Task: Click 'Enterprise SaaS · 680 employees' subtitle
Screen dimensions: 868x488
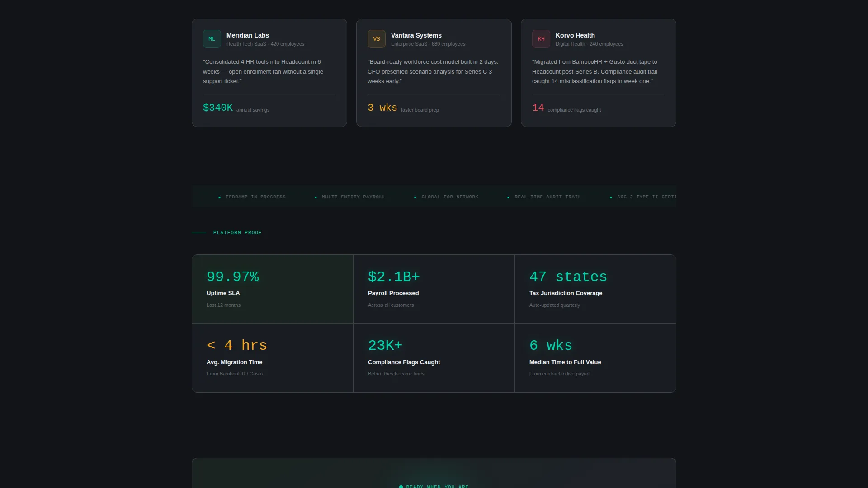Action: (428, 44)
